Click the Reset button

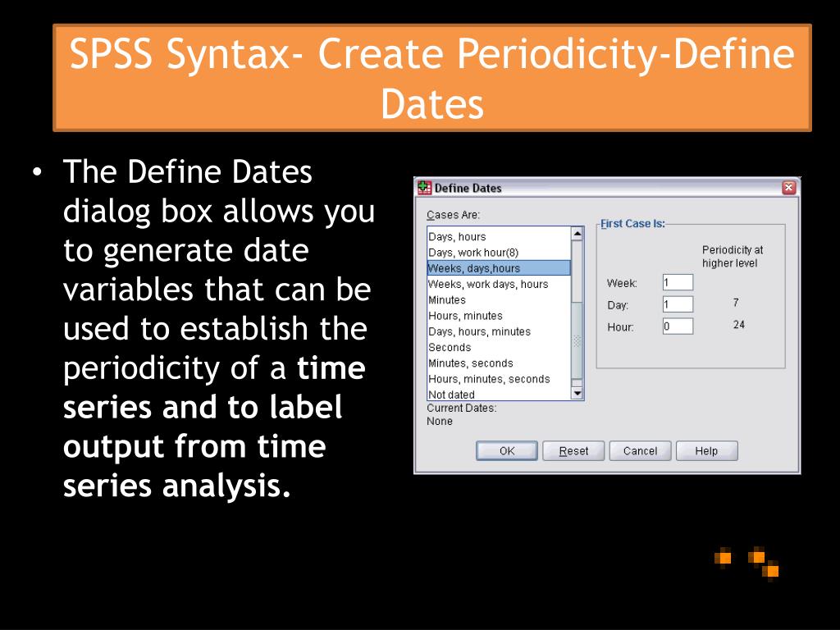point(573,451)
